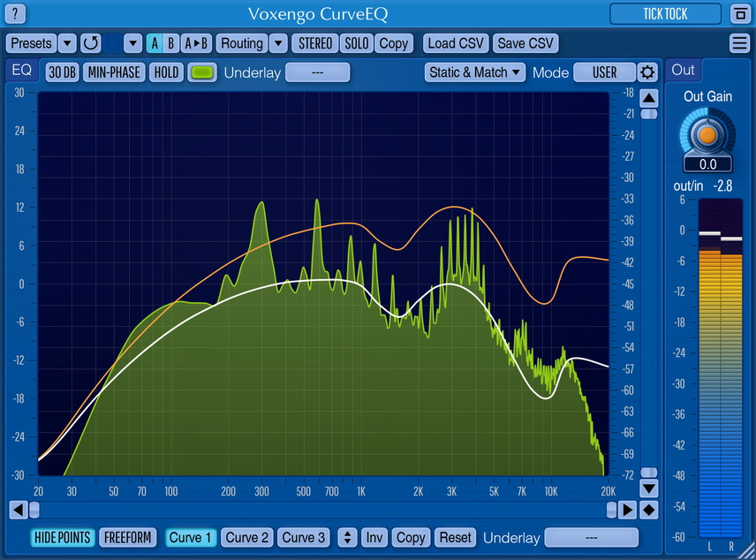This screenshot has height=560, width=756.
Task: Open the USER mode selector
Action: pyautogui.click(x=605, y=72)
